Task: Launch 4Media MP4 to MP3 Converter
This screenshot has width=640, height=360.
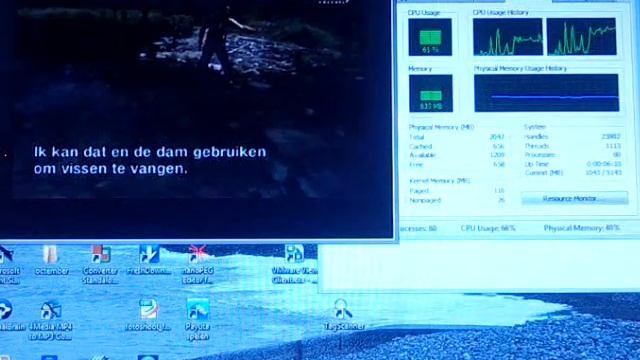Action: click(x=51, y=321)
